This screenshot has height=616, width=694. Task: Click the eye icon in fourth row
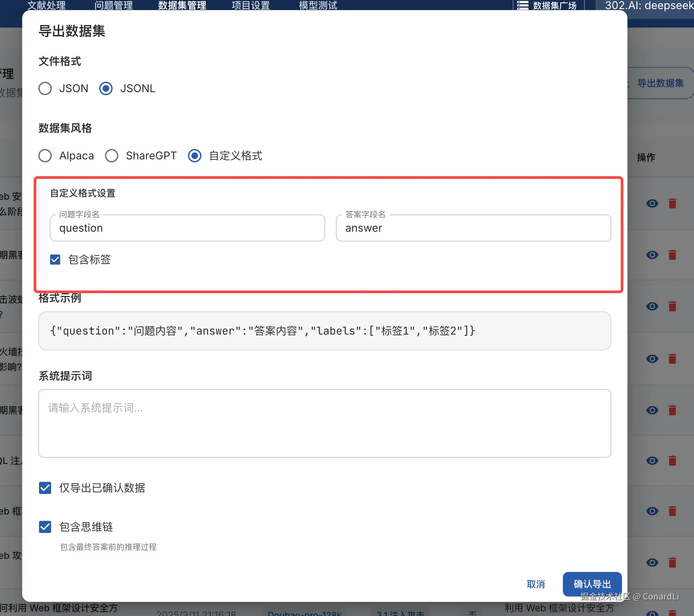click(x=652, y=358)
